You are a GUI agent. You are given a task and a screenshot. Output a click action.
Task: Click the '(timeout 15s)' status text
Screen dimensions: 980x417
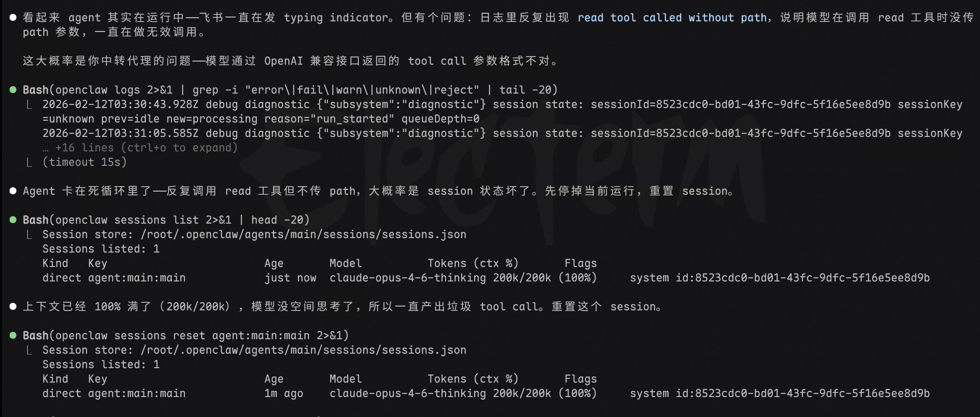click(x=85, y=162)
